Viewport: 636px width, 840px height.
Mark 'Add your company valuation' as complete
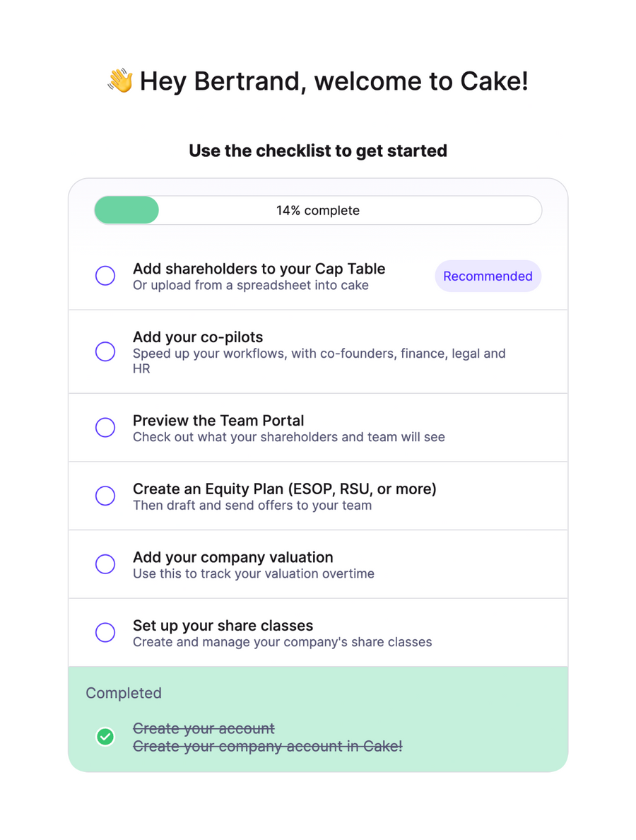(x=105, y=564)
